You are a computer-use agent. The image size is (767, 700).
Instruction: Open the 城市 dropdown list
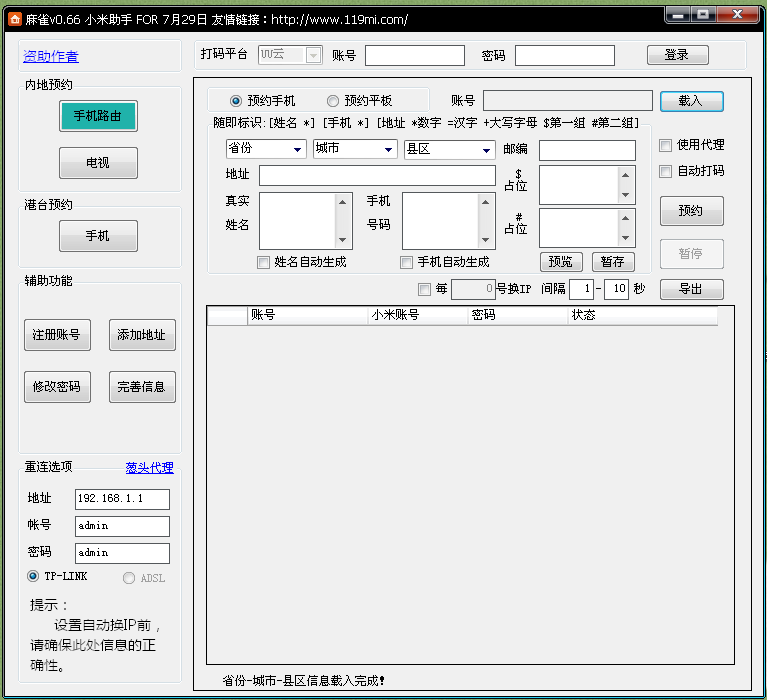coord(355,149)
